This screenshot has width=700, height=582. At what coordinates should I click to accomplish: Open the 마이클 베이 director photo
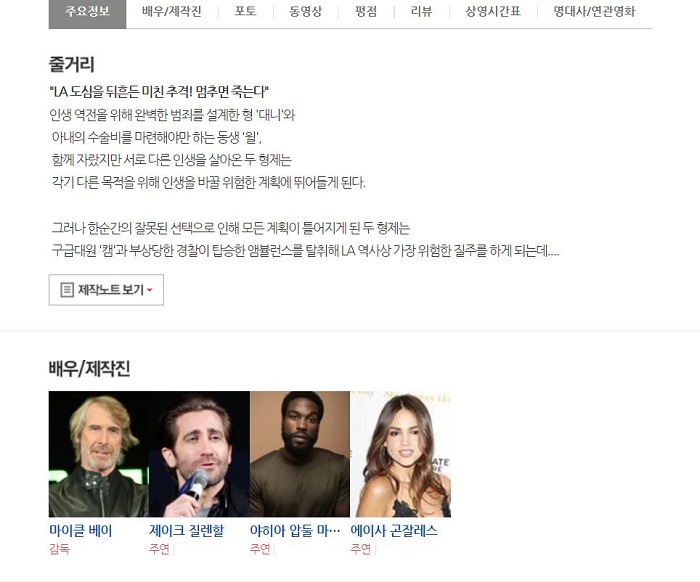[99, 454]
